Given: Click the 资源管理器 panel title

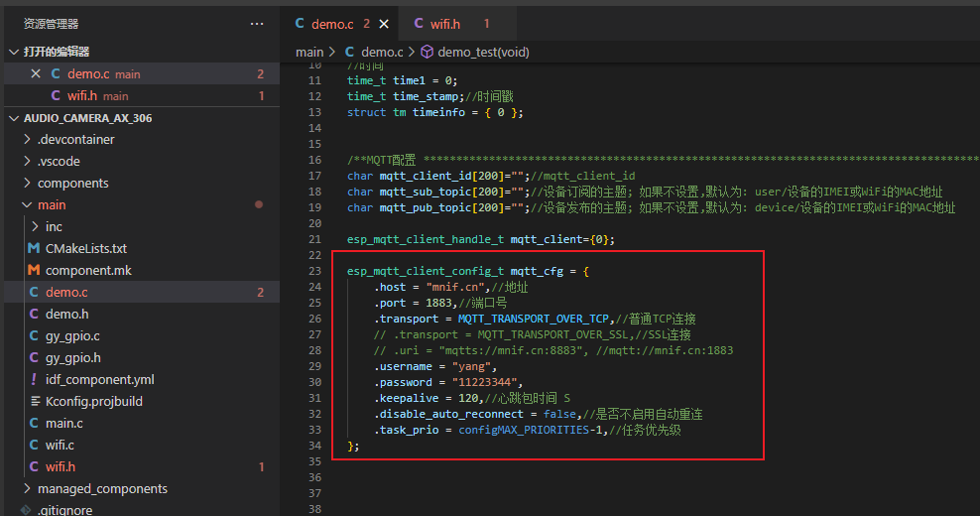Looking at the screenshot, I should pos(52,24).
